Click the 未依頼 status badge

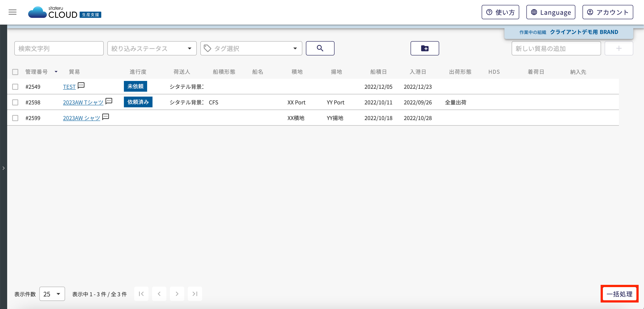tap(136, 86)
